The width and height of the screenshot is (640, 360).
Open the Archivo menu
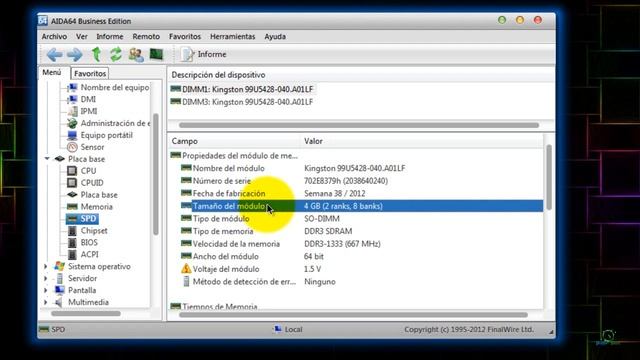(x=54, y=36)
